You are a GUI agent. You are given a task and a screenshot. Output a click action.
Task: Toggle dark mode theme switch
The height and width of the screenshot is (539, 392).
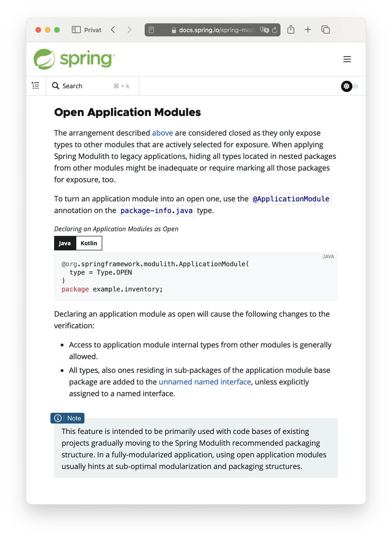pos(350,86)
